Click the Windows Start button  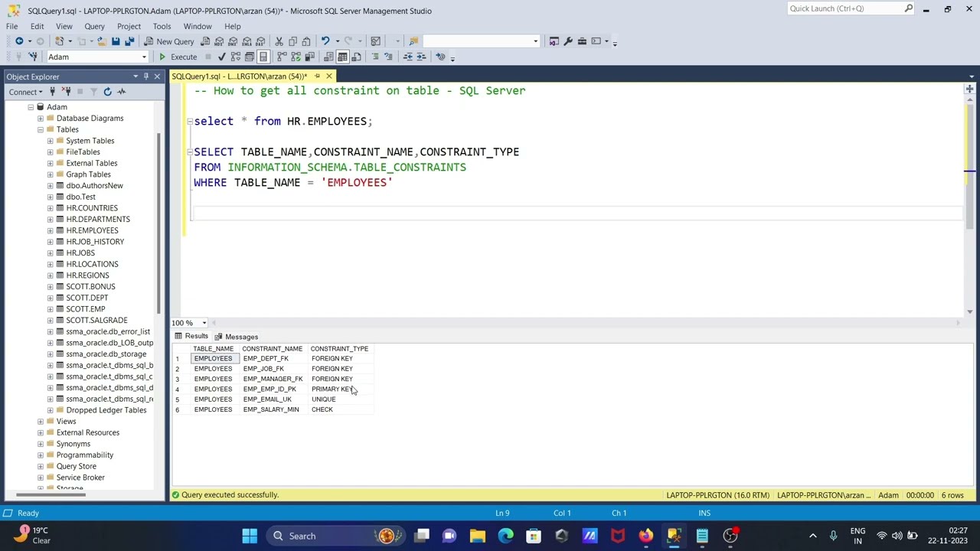(250, 536)
